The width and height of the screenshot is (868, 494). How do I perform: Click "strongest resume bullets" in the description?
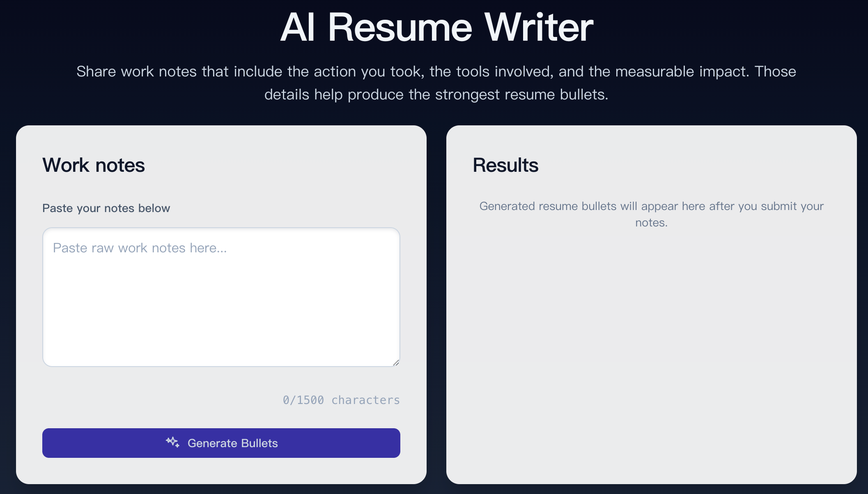click(x=521, y=95)
